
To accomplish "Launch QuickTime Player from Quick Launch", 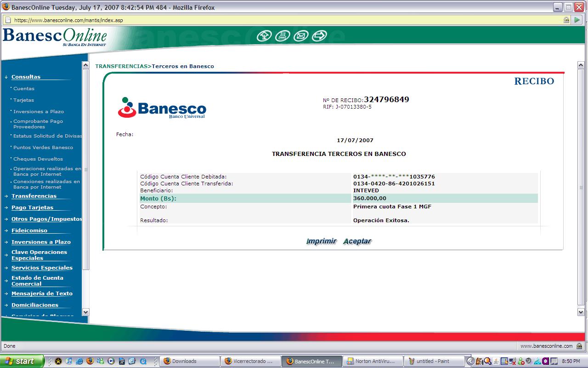I will pyautogui.click(x=142, y=361).
